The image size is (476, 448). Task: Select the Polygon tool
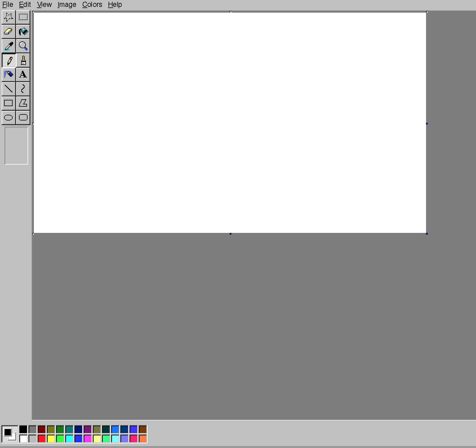[23, 103]
